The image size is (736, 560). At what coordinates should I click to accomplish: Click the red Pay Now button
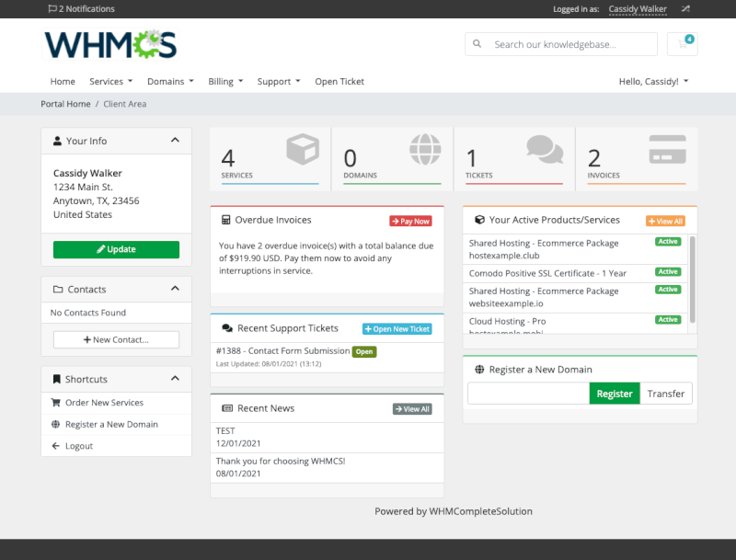coord(410,222)
